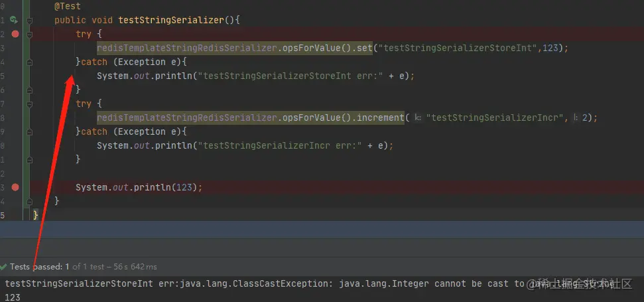The height and width of the screenshot is (302, 644).
Task: Click the set method call
Action: pos(364,48)
